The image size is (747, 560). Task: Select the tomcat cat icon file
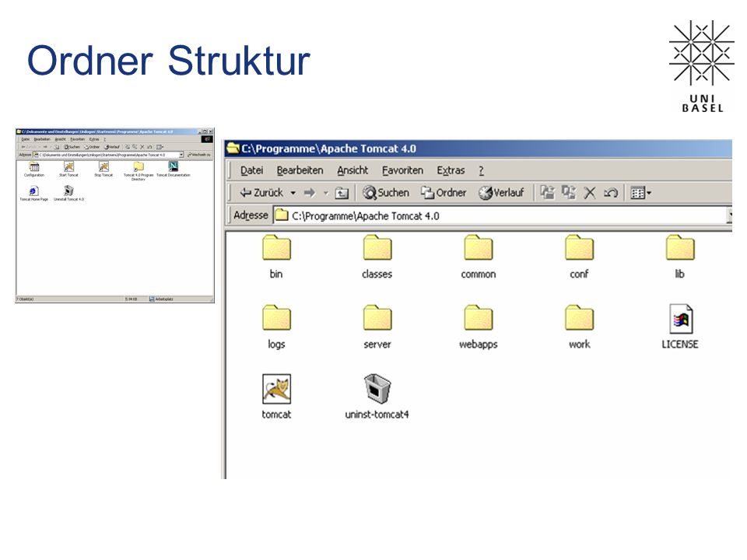[x=276, y=389]
